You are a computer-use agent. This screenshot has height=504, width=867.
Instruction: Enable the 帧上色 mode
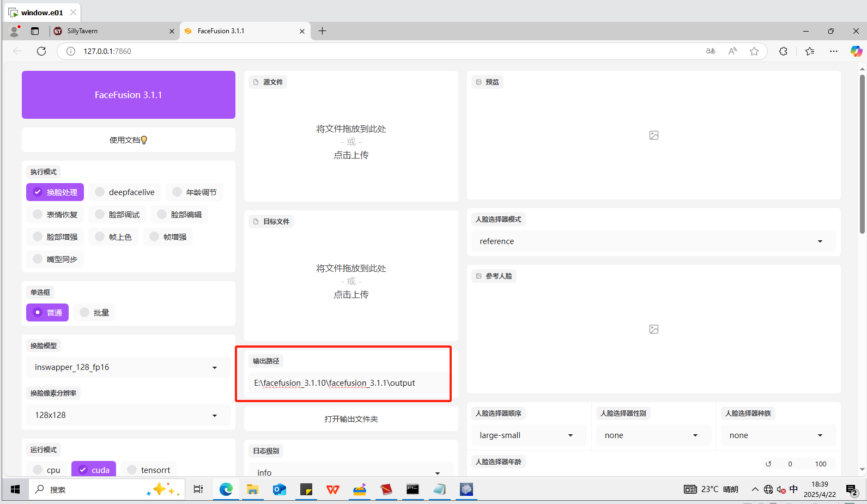point(113,237)
